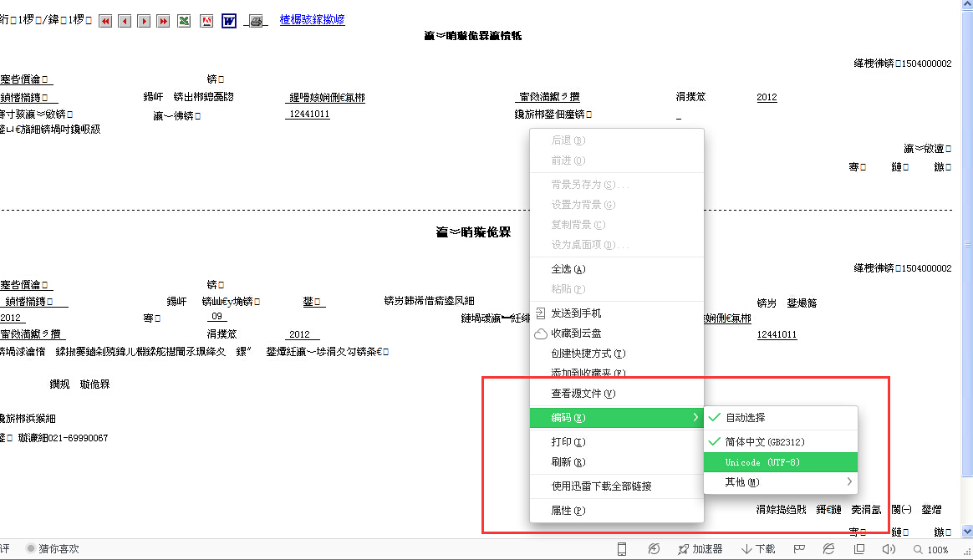973x560 pixels.
Task: Open the 100% zoom level control
Action: point(931,549)
